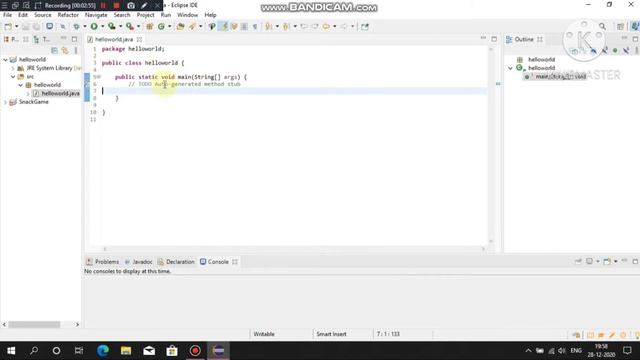Select the helloworld.java editor tab
The width and height of the screenshot is (640, 360).
click(x=114, y=39)
